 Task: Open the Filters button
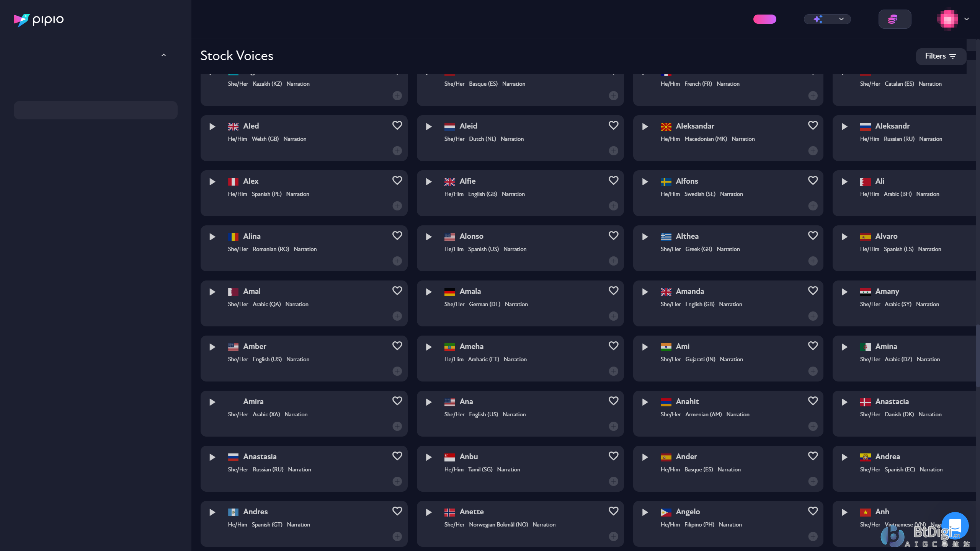pyautogui.click(x=941, y=56)
